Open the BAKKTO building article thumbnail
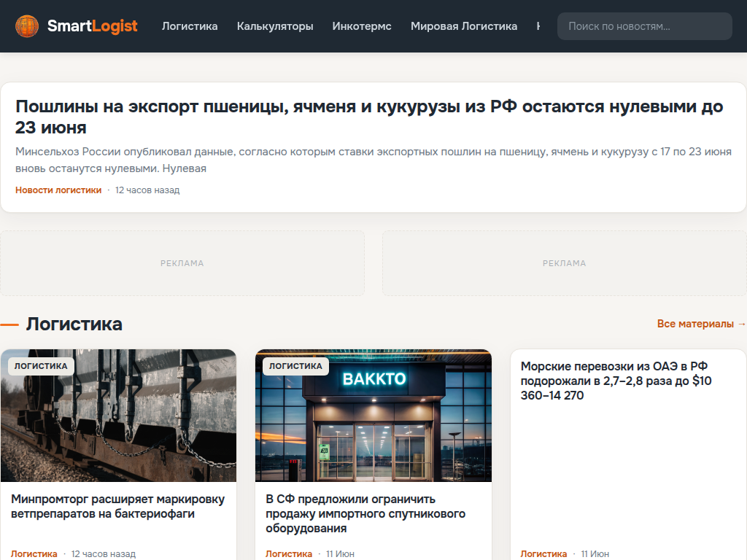The image size is (747, 560). tap(373, 416)
